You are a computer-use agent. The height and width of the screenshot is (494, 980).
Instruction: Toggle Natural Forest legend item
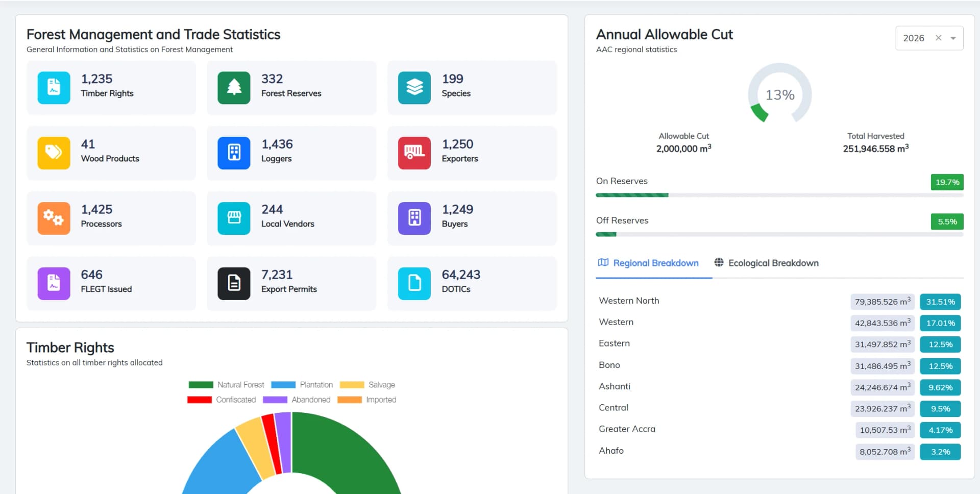tap(226, 385)
